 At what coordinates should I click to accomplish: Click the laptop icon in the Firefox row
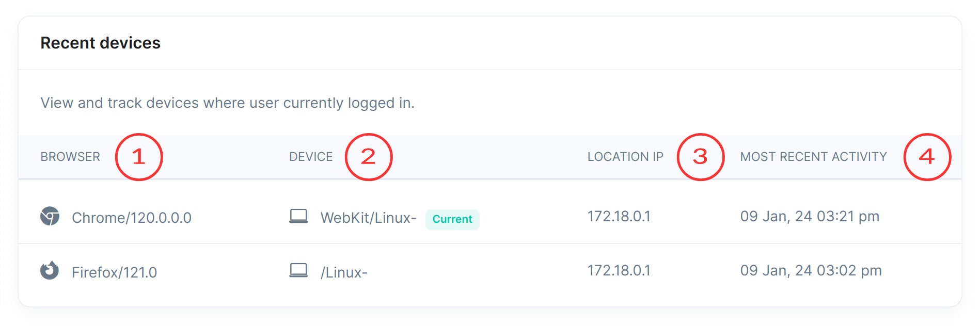point(298,270)
